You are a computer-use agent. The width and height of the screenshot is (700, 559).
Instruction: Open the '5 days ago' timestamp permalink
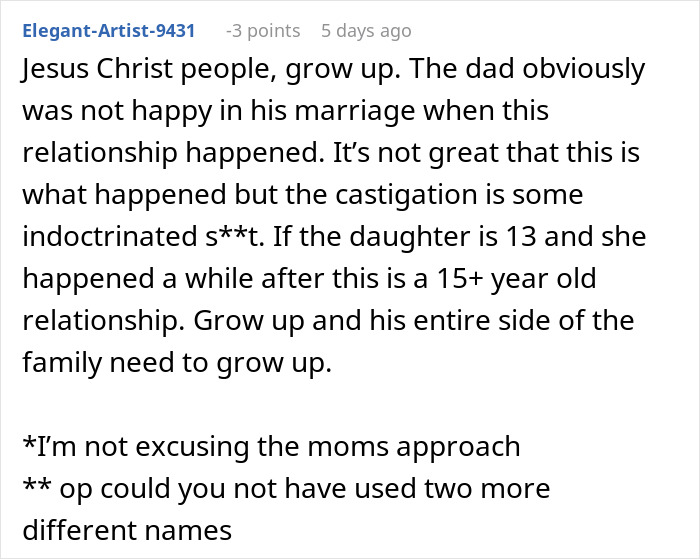coord(366,31)
